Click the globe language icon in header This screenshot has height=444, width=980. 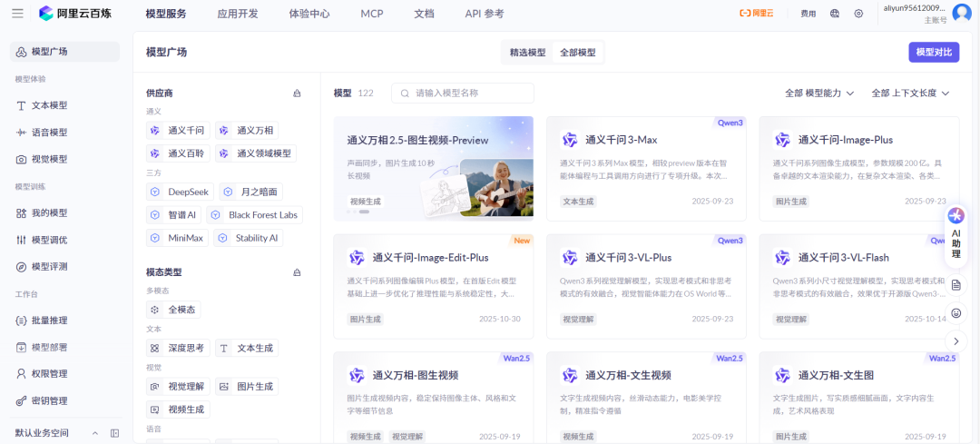835,14
